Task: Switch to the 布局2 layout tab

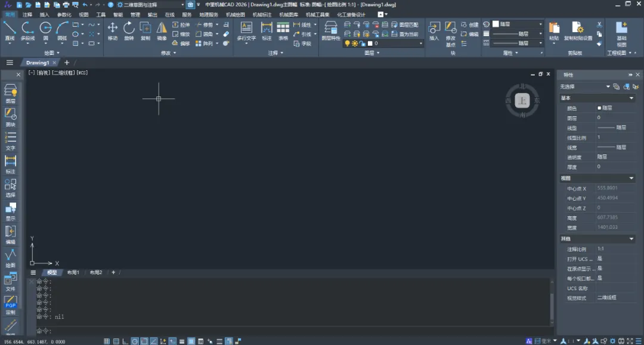Action: click(x=95, y=272)
